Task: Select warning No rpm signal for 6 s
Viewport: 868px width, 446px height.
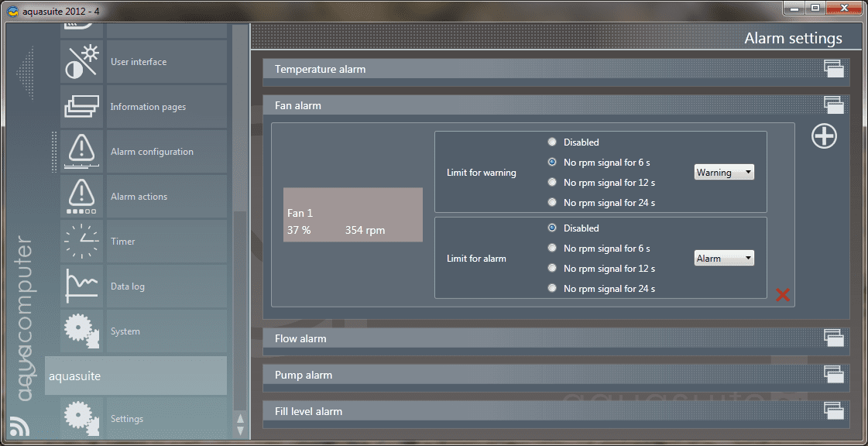Action: 552,162
